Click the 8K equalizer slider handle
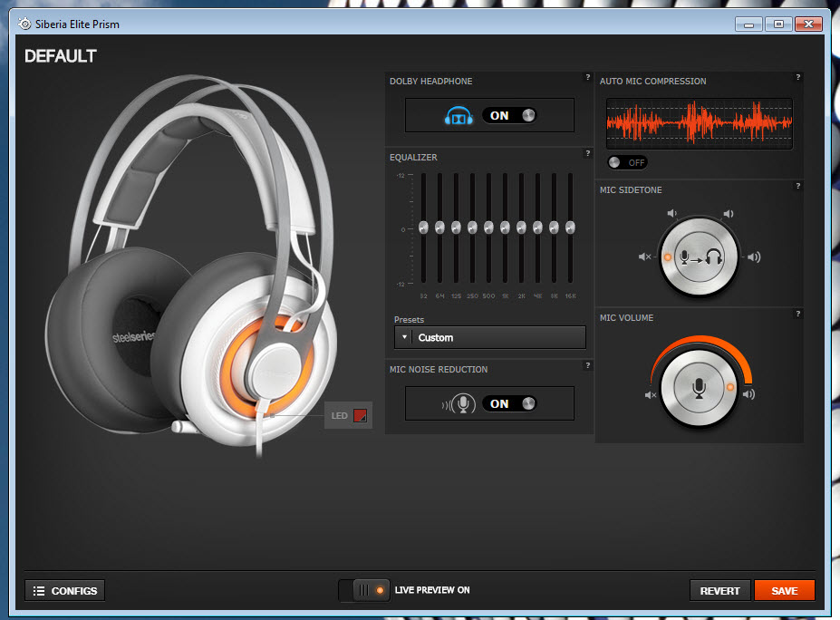This screenshot has height=620, width=840. pyautogui.click(x=554, y=228)
